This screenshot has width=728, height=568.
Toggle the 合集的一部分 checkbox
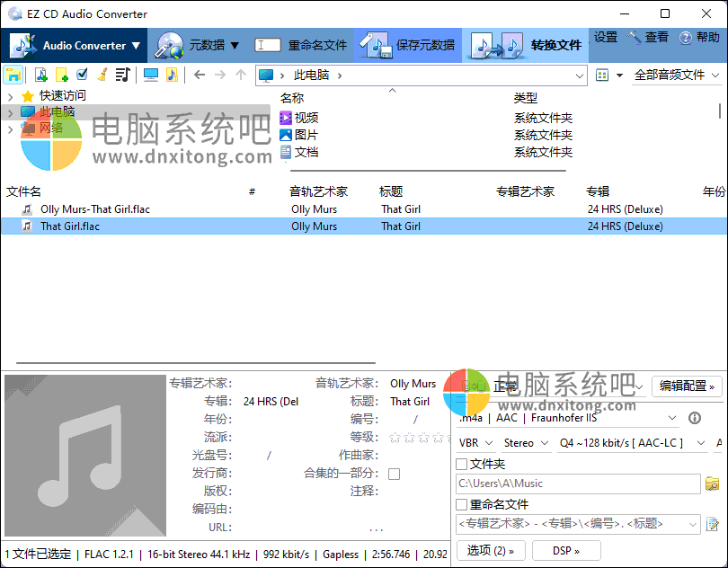(x=395, y=474)
